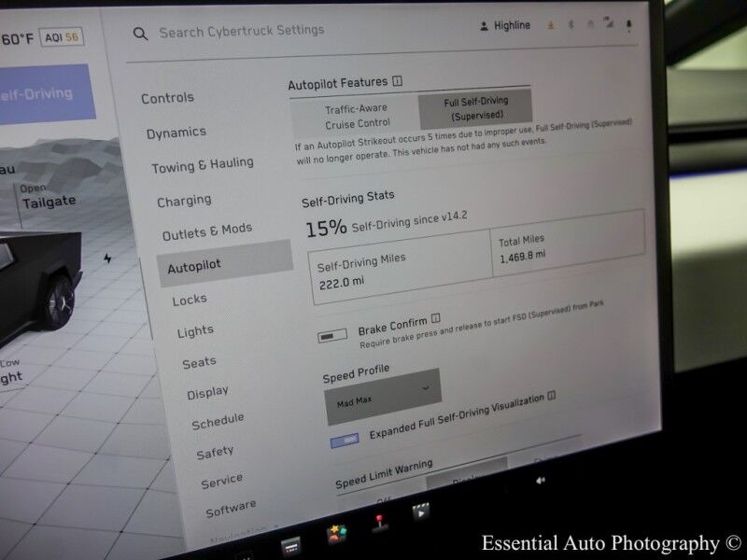This screenshot has height=560, width=747.
Task: View Autopilot Features info icon
Action: pos(397,82)
